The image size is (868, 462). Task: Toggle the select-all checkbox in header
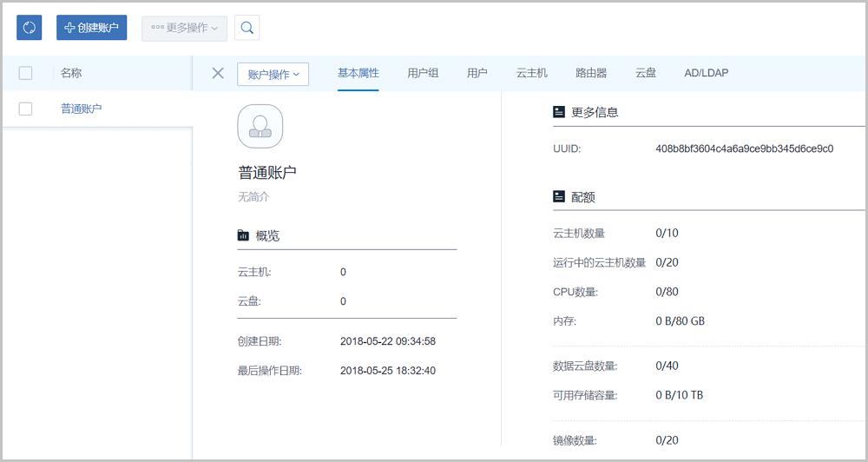(x=25, y=73)
